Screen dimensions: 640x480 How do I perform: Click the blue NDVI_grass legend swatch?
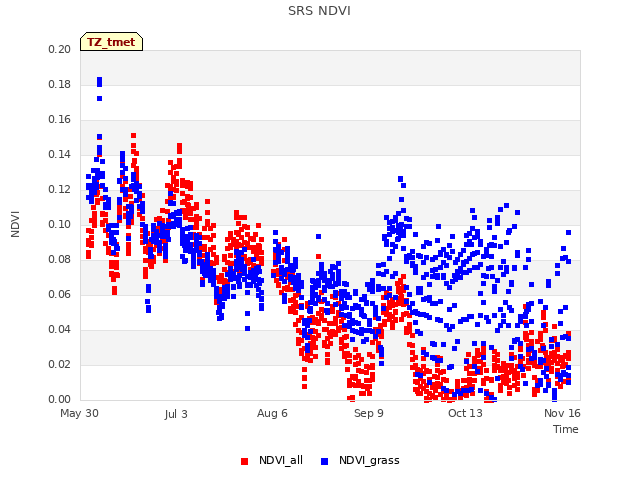pyautogui.click(x=324, y=461)
